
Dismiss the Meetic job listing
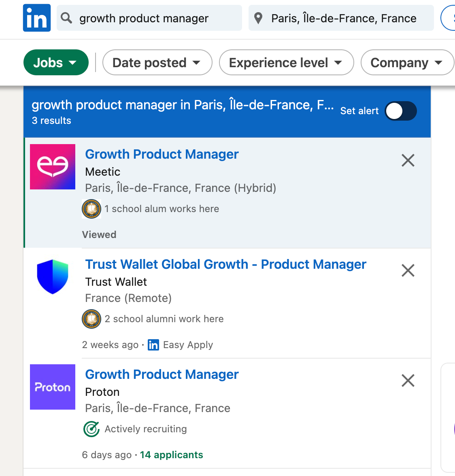tap(408, 160)
